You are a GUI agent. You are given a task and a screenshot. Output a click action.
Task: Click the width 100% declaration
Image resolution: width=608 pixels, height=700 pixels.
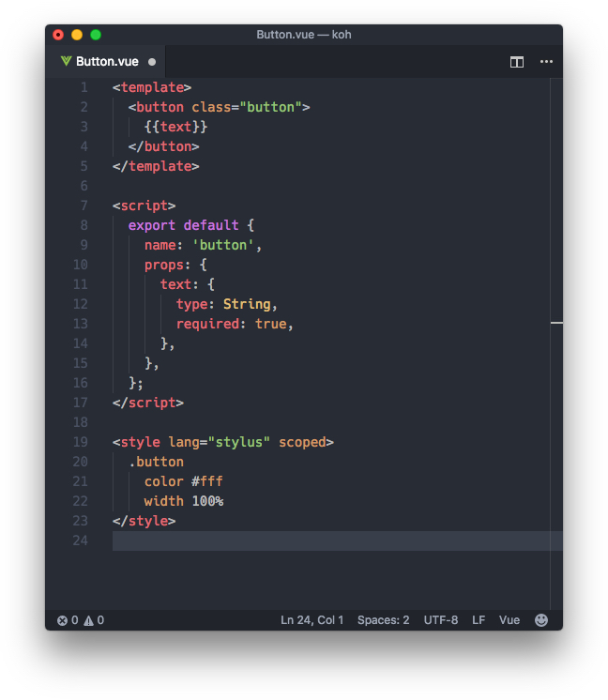point(184,501)
